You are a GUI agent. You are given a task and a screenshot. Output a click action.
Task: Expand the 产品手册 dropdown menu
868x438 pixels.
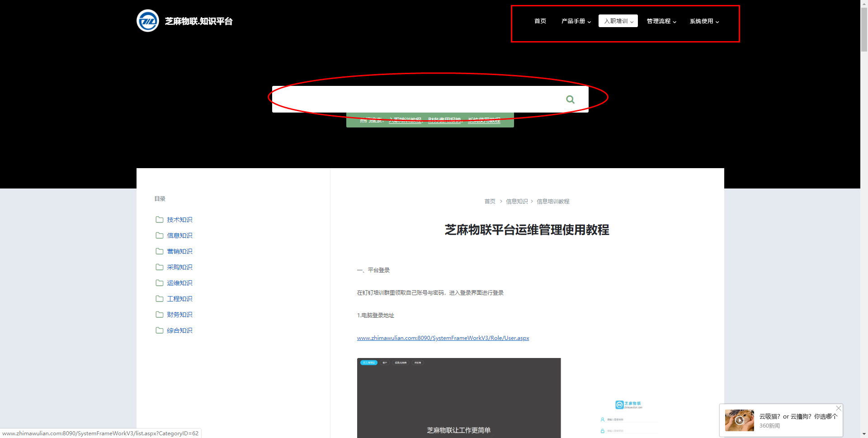[576, 21]
